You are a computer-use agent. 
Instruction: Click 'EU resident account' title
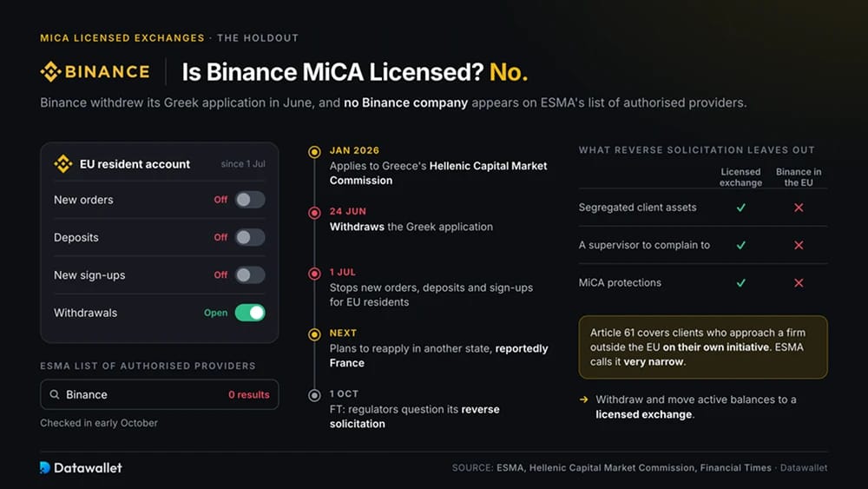pos(135,164)
